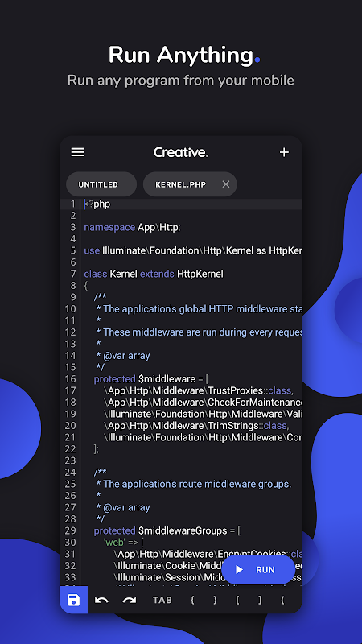Insert an opening square bracket
Screen dimensions: 362x644
click(237, 600)
